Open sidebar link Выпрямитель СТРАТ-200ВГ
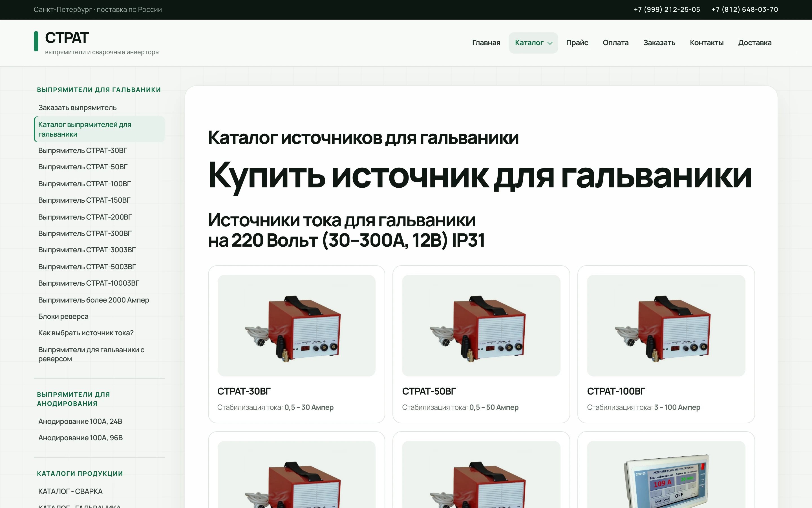The image size is (812, 508). pyautogui.click(x=99, y=217)
